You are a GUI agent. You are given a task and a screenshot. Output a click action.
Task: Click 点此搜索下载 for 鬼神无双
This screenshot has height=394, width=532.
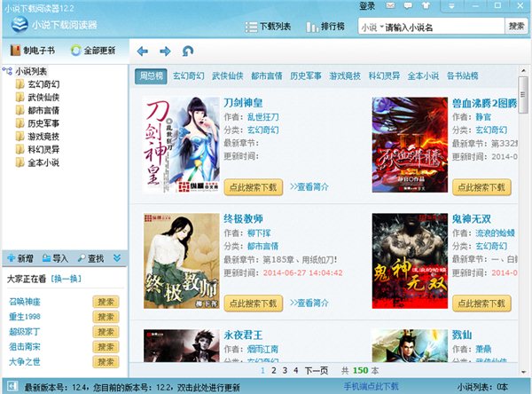click(481, 303)
